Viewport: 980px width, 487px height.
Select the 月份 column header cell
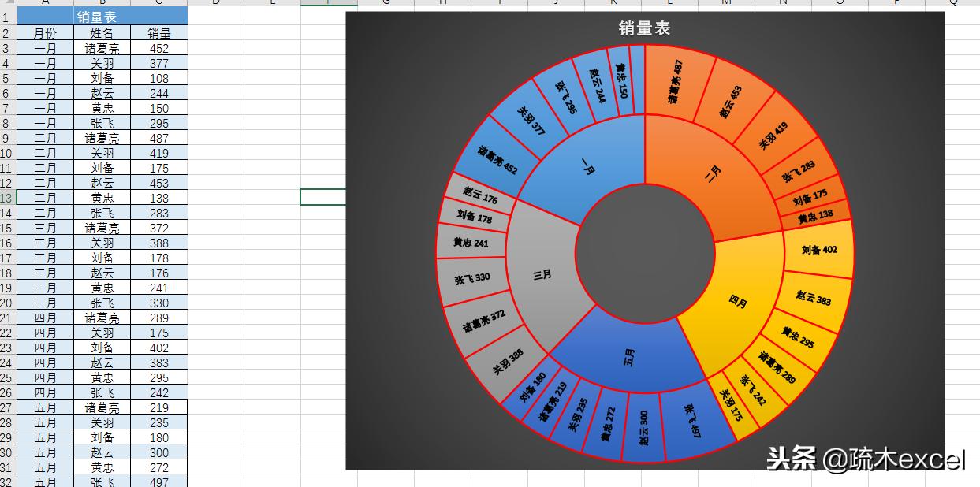click(x=46, y=32)
